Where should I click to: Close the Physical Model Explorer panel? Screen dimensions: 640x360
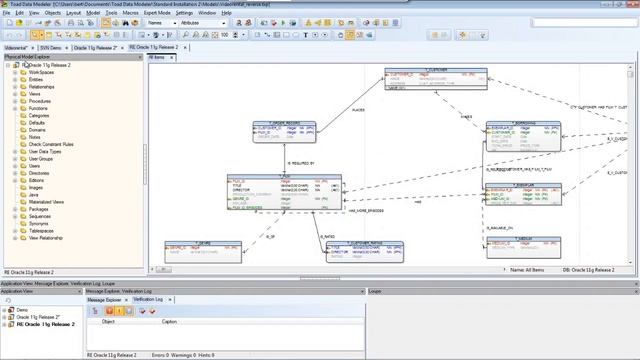(140, 57)
